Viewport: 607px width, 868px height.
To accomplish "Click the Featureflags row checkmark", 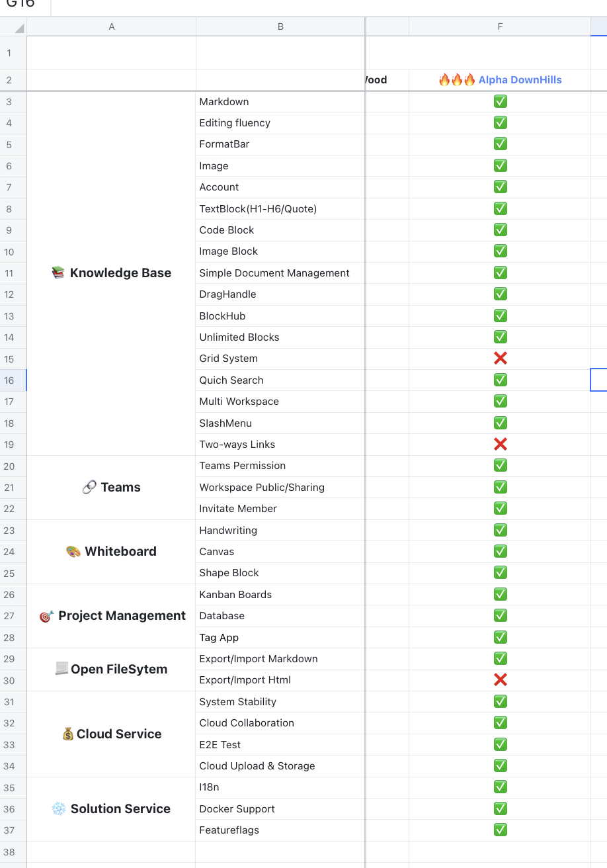I will pyautogui.click(x=501, y=830).
